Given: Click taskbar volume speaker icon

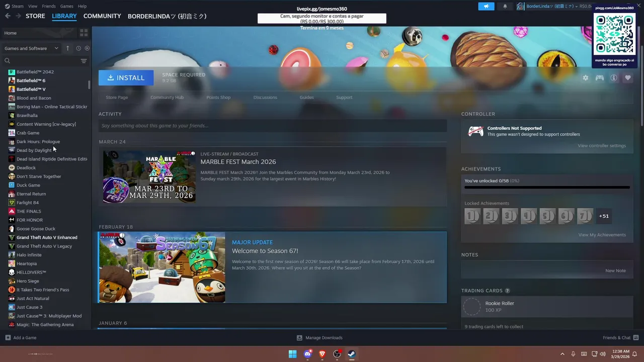Looking at the screenshot, I should tap(603, 354).
